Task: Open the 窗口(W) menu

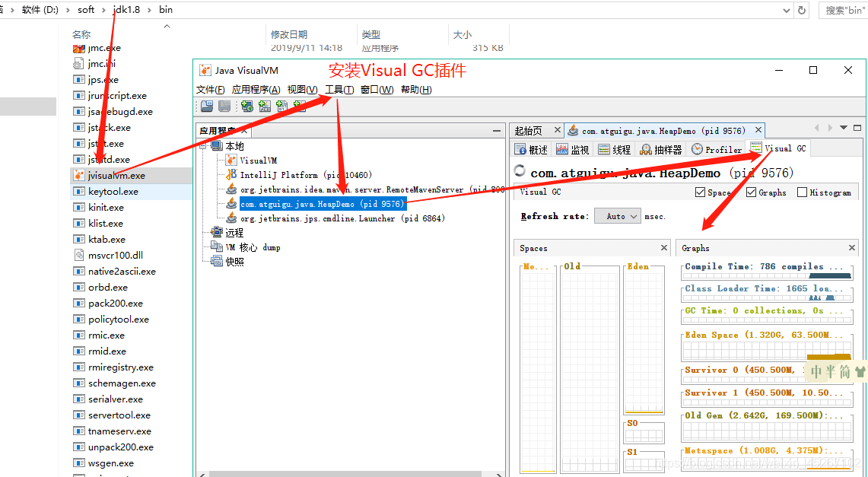Action: pyautogui.click(x=377, y=90)
